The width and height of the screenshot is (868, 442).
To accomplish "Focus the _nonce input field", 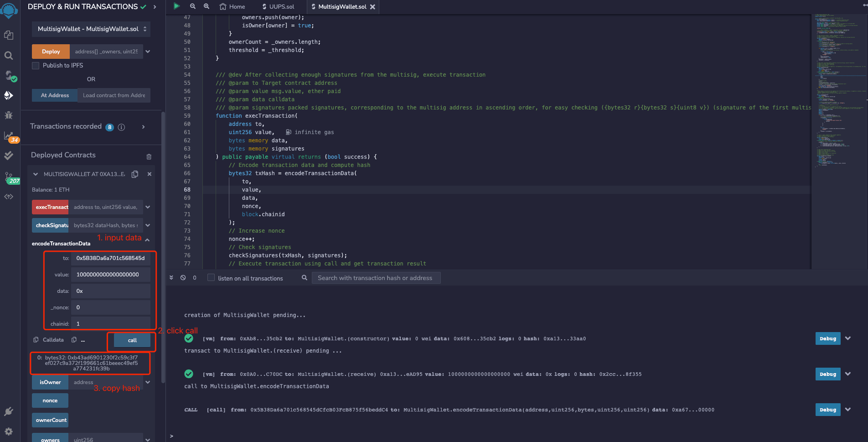I will tap(111, 307).
